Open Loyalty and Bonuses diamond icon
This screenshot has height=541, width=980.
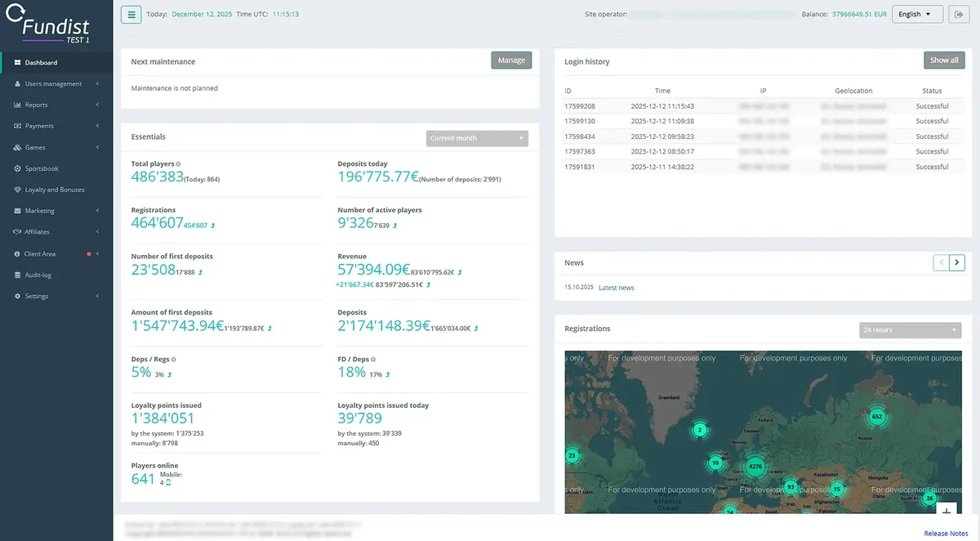coord(18,190)
